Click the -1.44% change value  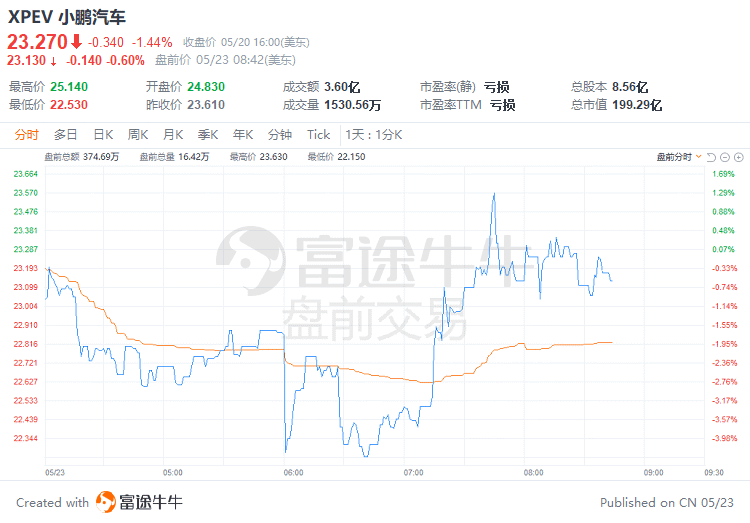(x=152, y=43)
